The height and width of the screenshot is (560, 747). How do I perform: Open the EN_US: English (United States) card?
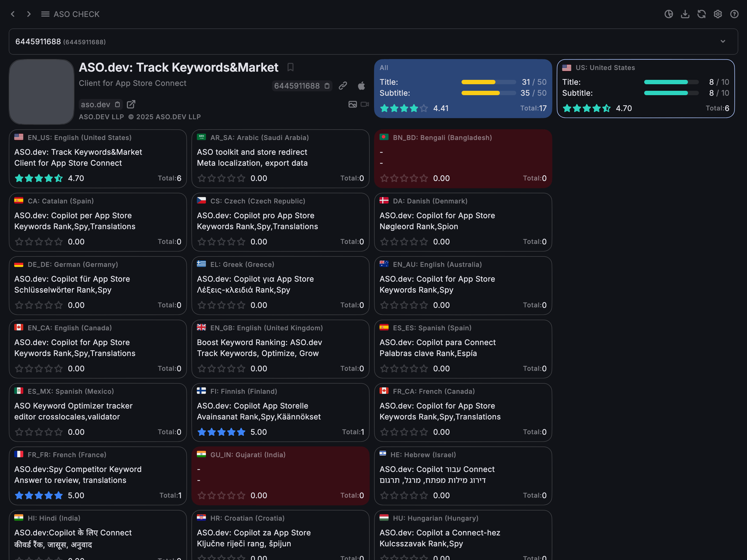pos(98,159)
